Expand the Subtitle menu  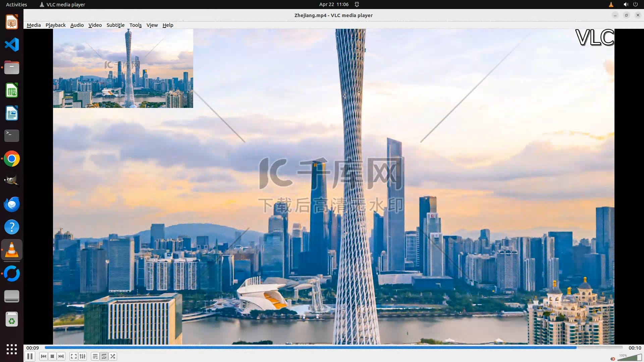click(x=115, y=25)
